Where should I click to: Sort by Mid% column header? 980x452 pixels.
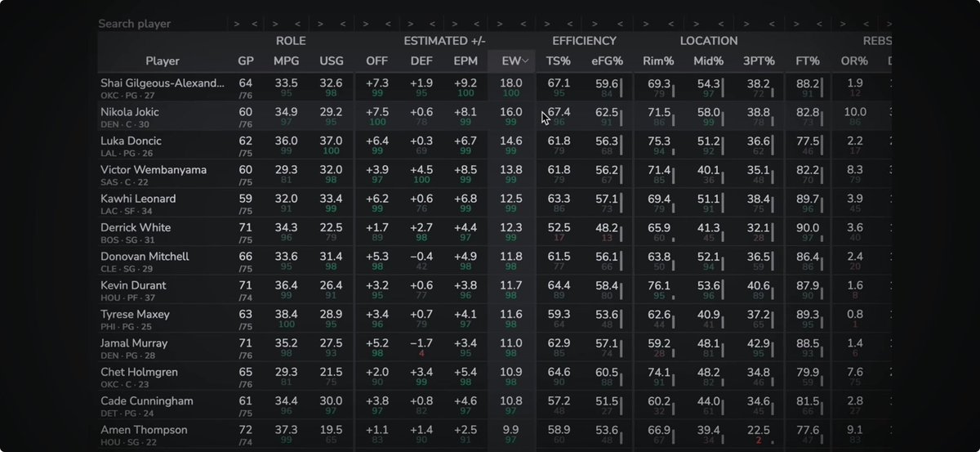point(708,61)
